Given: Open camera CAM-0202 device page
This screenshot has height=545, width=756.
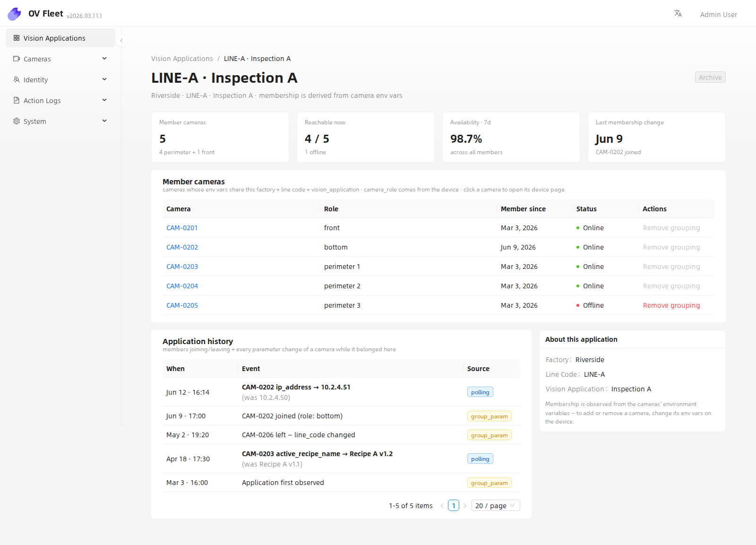Looking at the screenshot, I should point(182,247).
